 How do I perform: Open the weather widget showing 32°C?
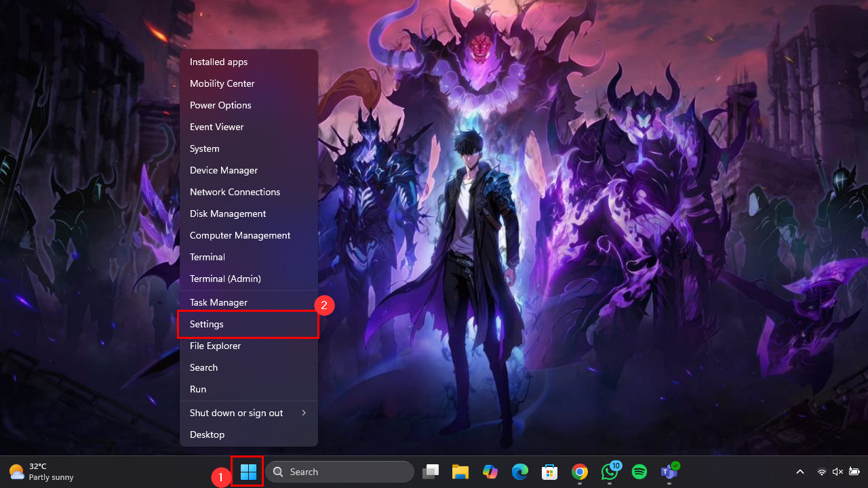pos(42,472)
